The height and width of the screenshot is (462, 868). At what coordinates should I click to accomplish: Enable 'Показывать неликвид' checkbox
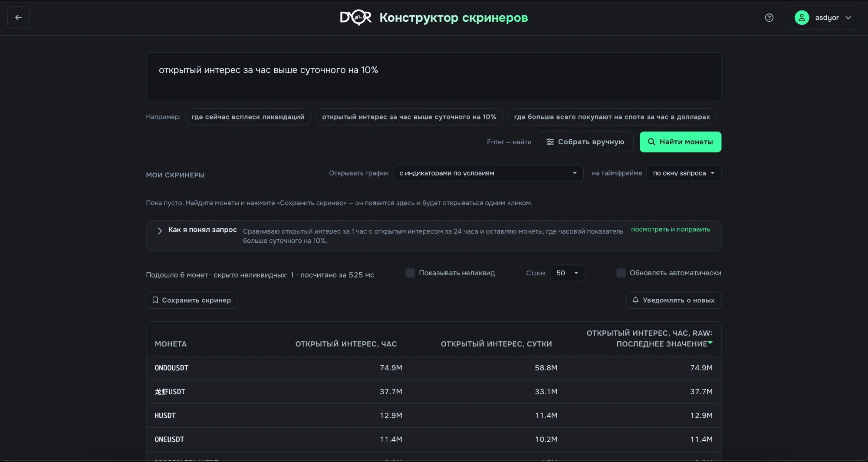tap(410, 273)
